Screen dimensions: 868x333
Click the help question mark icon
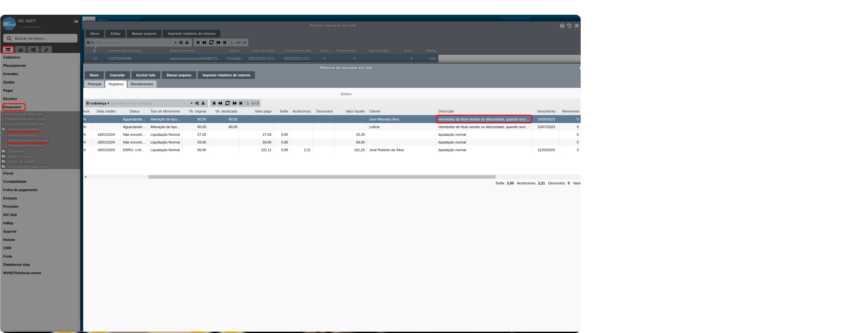[x=562, y=26]
